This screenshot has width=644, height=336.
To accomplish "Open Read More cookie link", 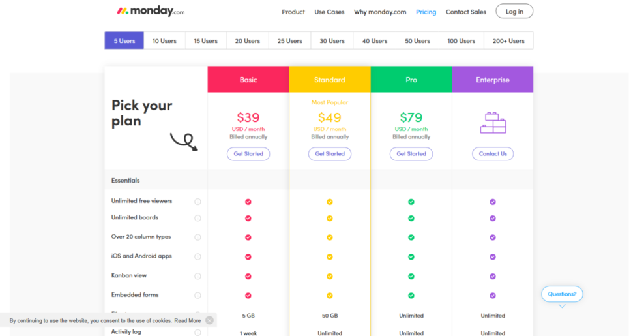I will click(187, 321).
